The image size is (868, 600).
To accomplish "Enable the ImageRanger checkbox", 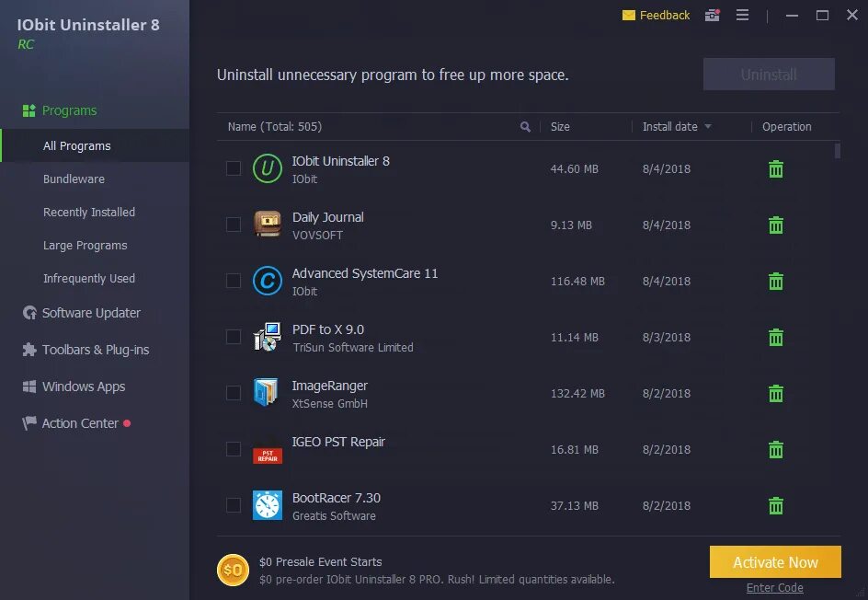I will (x=234, y=393).
